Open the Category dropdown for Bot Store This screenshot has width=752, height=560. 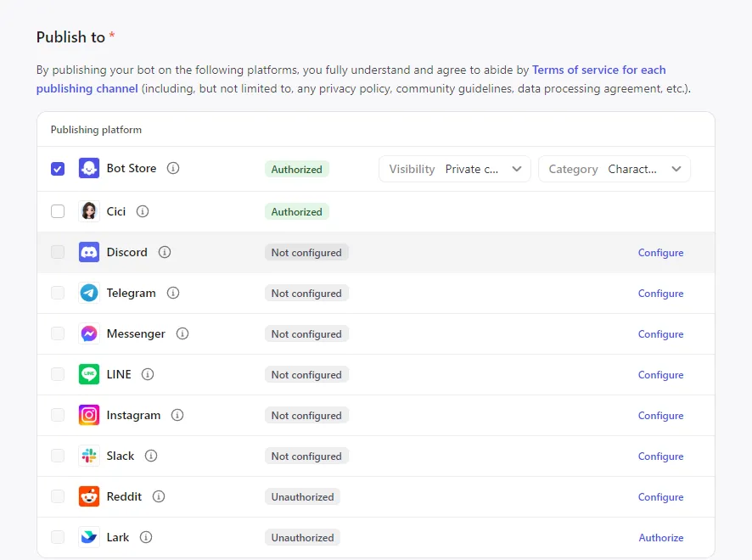pos(615,169)
